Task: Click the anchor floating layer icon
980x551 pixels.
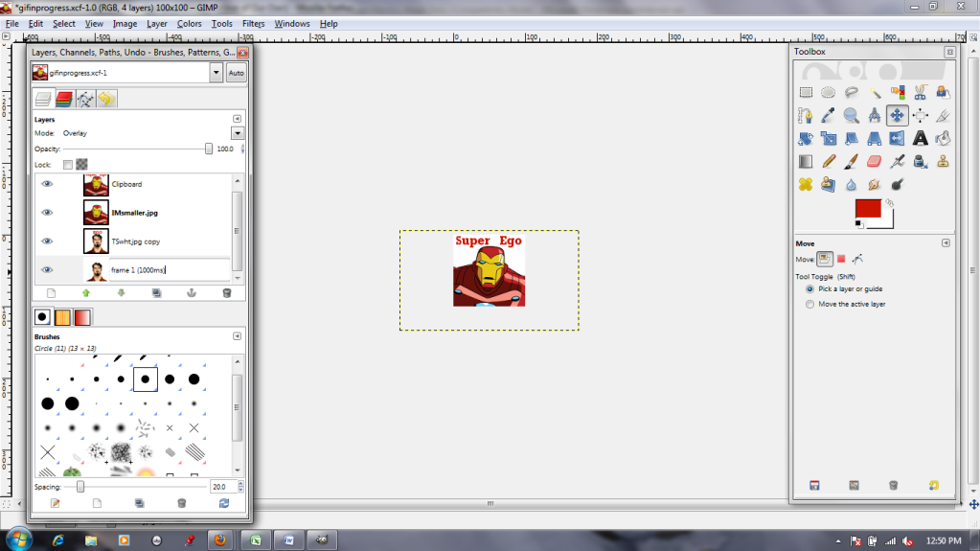Action: tap(192, 292)
